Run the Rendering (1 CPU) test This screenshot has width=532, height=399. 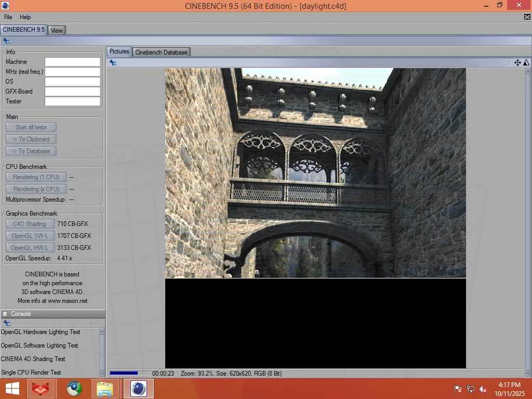pyautogui.click(x=36, y=177)
